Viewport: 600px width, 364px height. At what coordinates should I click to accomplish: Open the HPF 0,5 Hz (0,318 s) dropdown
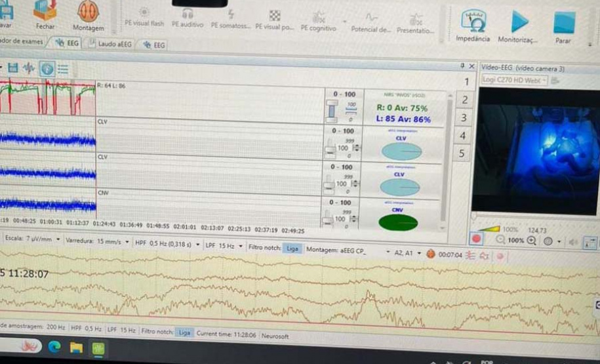[x=198, y=244]
